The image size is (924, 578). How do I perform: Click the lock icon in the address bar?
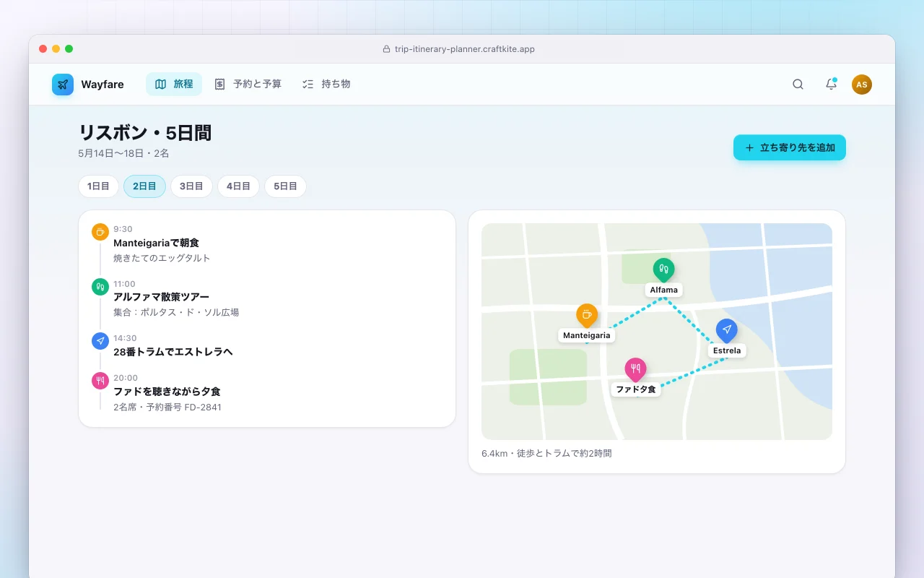386,49
